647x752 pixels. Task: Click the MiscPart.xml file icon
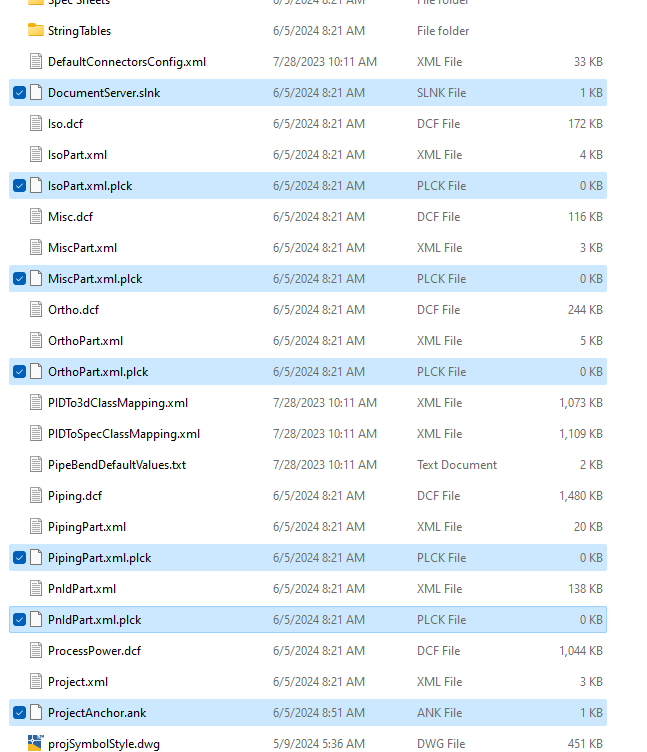[36, 247]
